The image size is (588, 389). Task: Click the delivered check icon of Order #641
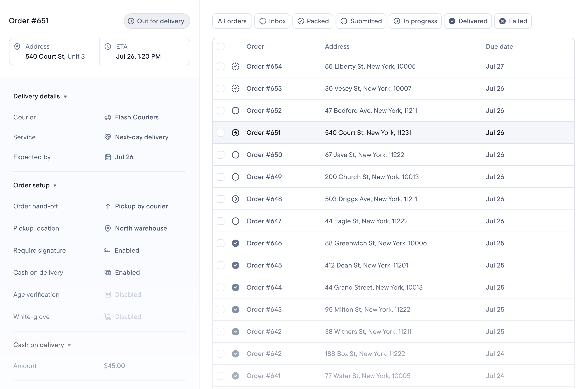[236, 376]
